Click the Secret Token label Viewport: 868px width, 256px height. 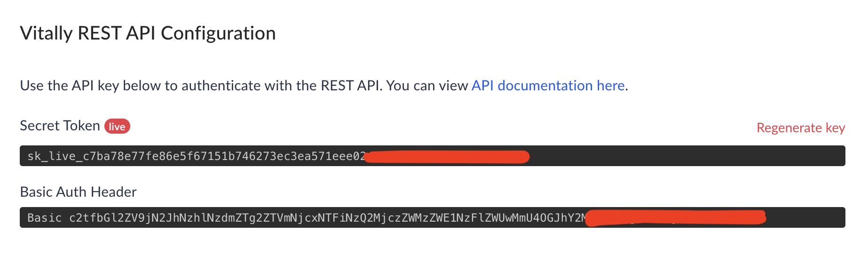pos(60,126)
